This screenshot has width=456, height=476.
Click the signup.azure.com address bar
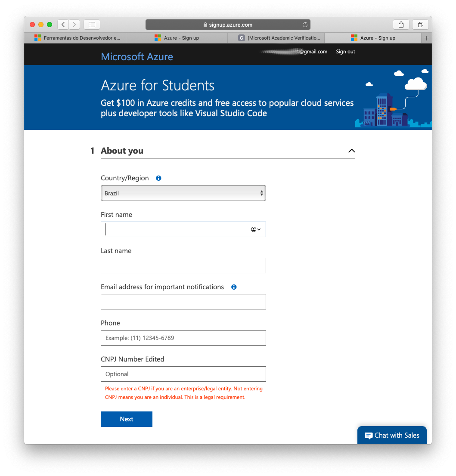228,25
